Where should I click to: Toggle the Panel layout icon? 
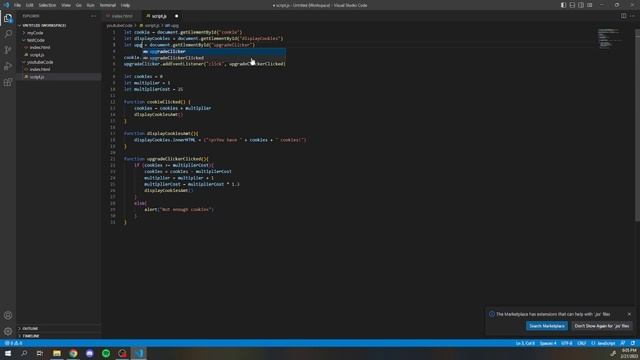pos(572,5)
